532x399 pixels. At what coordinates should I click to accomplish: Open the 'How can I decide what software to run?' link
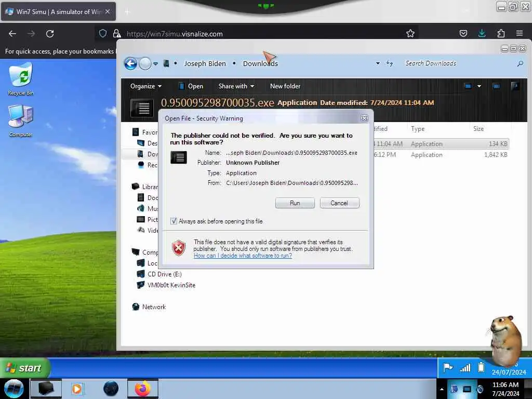click(x=243, y=256)
